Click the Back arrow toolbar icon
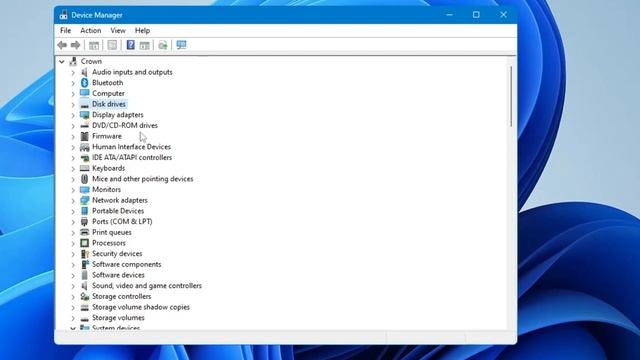 point(62,45)
